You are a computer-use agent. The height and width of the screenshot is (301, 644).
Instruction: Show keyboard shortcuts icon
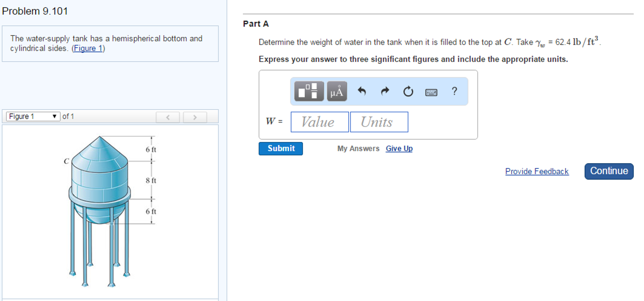[x=431, y=92]
